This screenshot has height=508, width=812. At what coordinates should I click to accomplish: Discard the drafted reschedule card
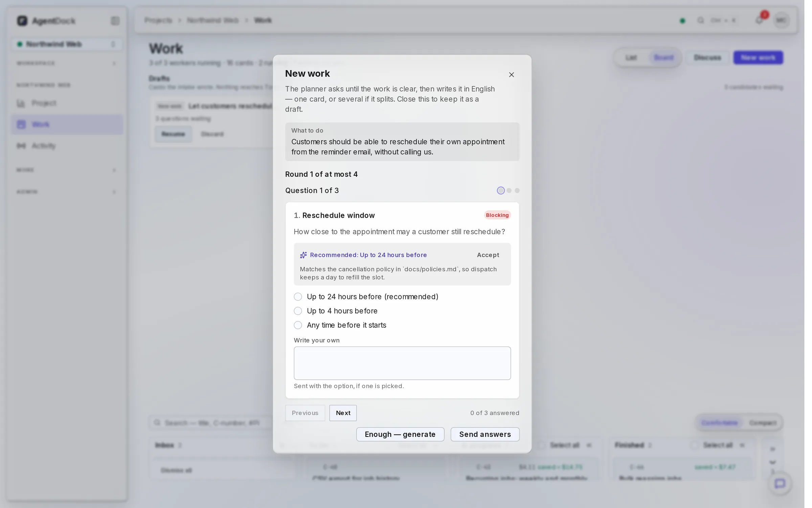point(212,134)
